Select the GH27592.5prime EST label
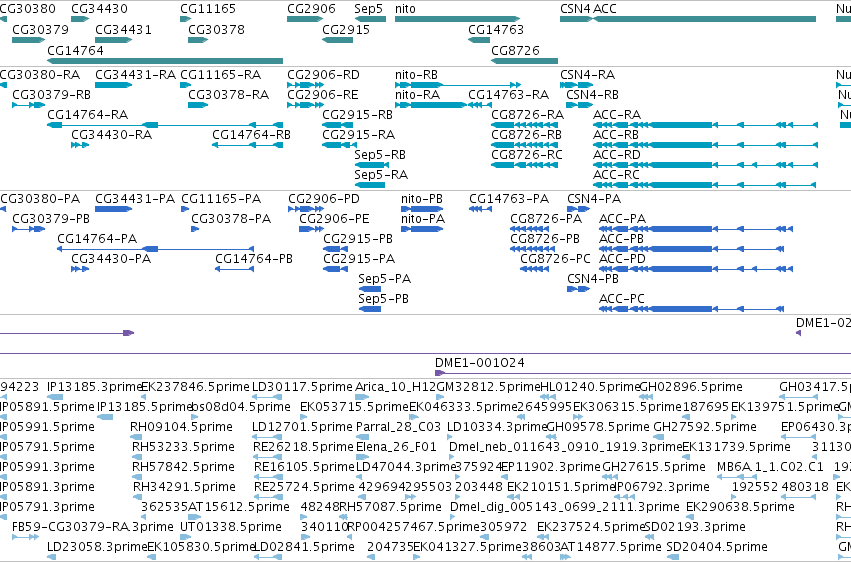 coord(704,427)
